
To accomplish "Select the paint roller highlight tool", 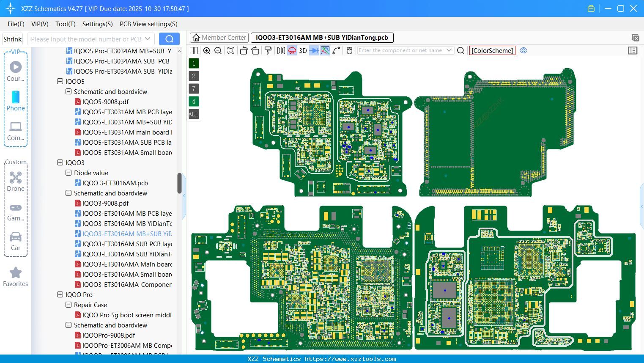I will (x=268, y=51).
